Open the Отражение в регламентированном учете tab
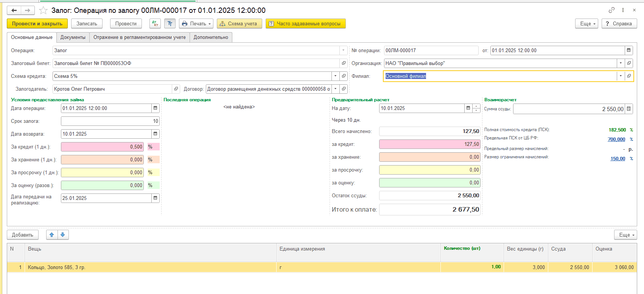The height and width of the screenshot is (294, 644). tap(139, 37)
